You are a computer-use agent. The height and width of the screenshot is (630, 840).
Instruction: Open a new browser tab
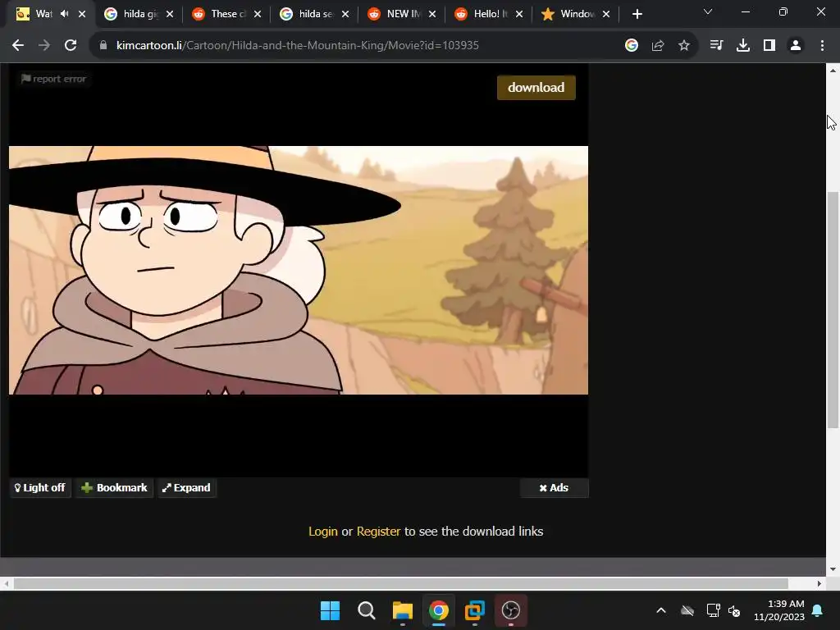pos(637,15)
